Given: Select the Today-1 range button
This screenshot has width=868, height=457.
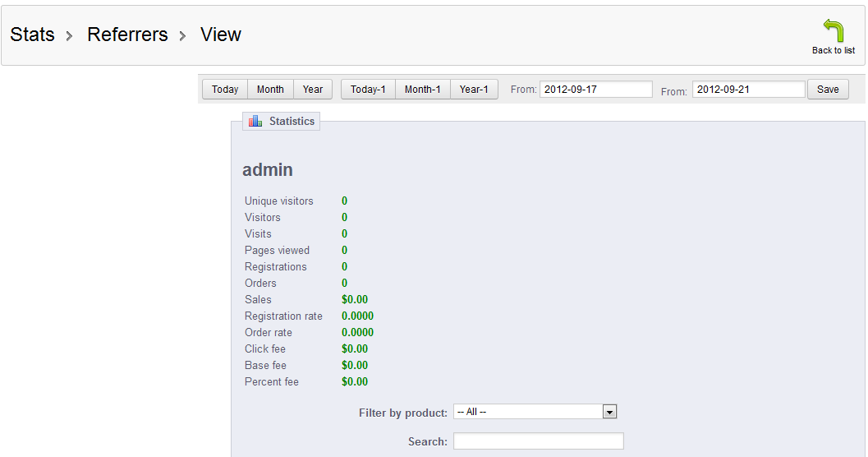Looking at the screenshot, I should (368, 90).
